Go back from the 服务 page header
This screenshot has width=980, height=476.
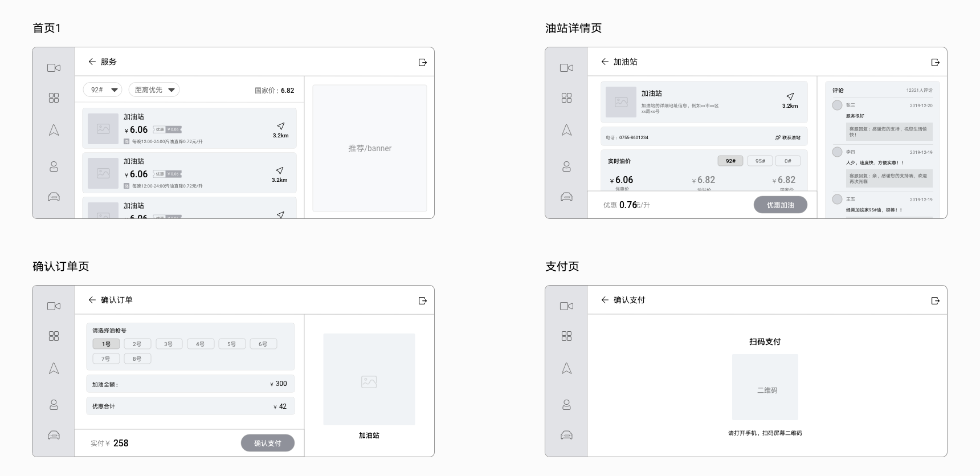[x=92, y=62]
